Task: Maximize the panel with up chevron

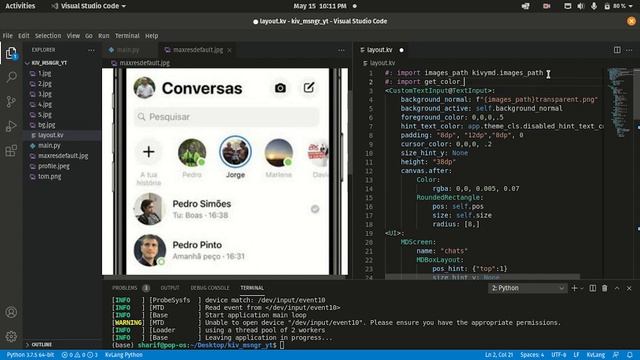Action: (617, 288)
